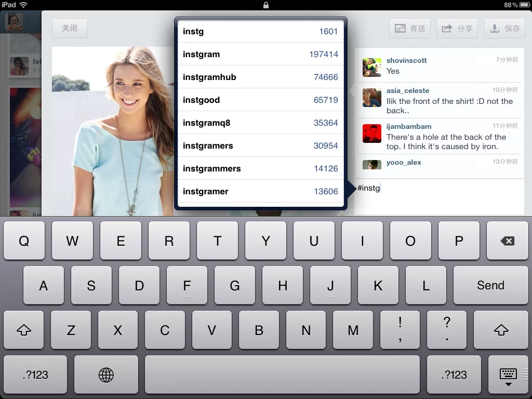
Task: Tap the profile avatar in the top-left corner
Action: (14, 22)
